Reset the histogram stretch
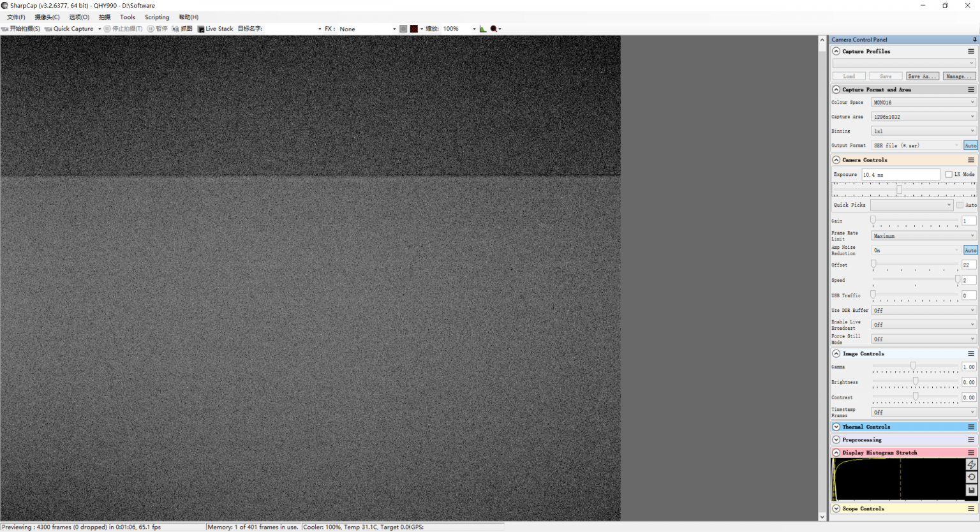980x532 pixels. click(971, 477)
